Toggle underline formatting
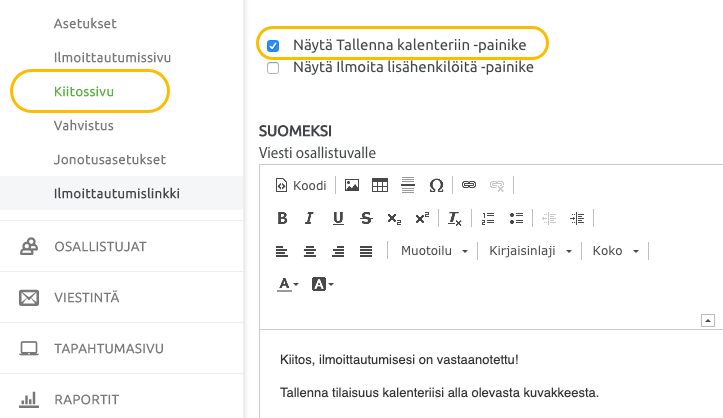The height and width of the screenshot is (418, 723). coord(338,218)
